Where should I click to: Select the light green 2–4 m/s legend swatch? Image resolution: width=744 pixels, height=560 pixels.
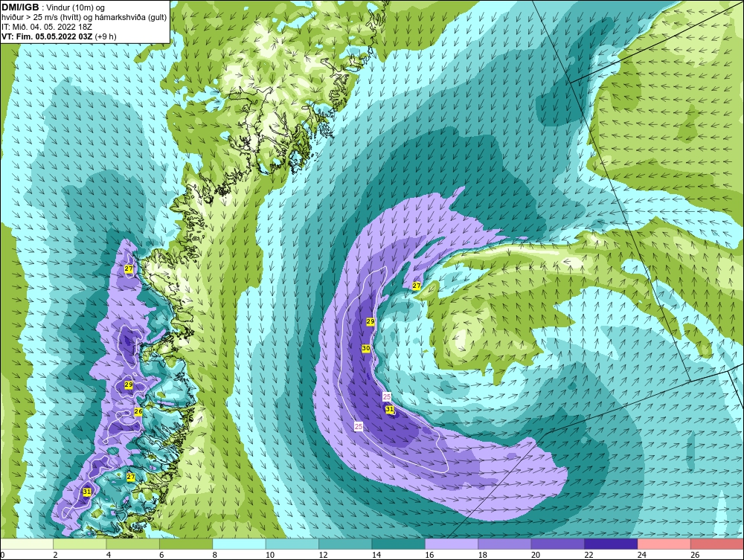pyautogui.click(x=80, y=544)
